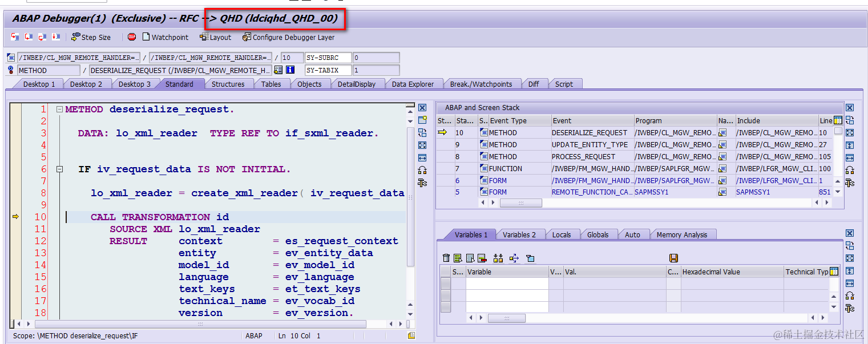Click the Execute step-over icon
Screen dimensions: 868x344
(x=29, y=37)
